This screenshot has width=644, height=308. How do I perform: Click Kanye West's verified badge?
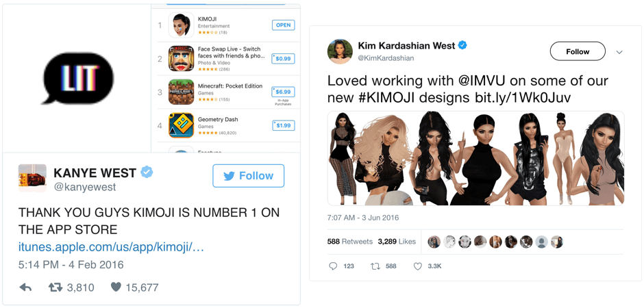pos(147,172)
